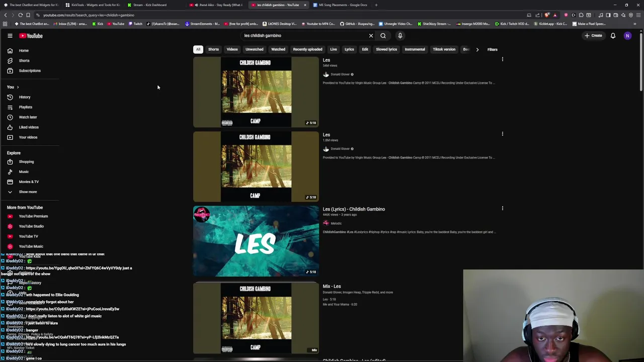The image size is (644, 362).
Task: Switch to ME Song Placements Google Docs tab
Action: [x=343, y=5]
